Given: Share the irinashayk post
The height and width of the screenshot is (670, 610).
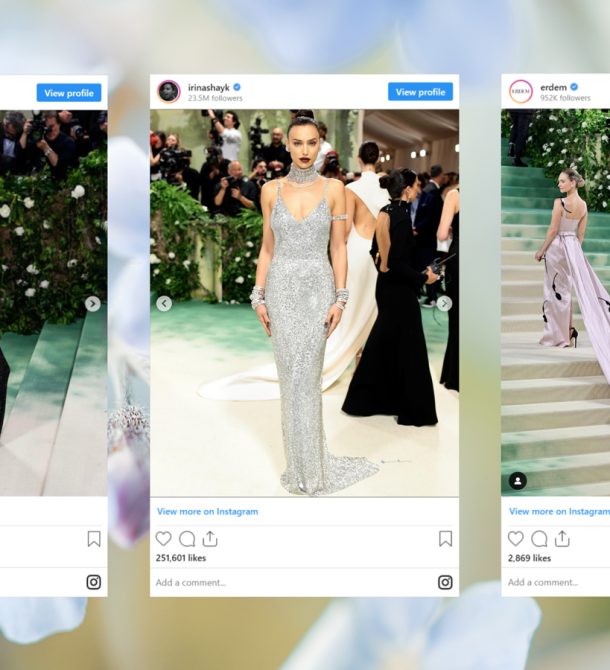Looking at the screenshot, I should (210, 538).
